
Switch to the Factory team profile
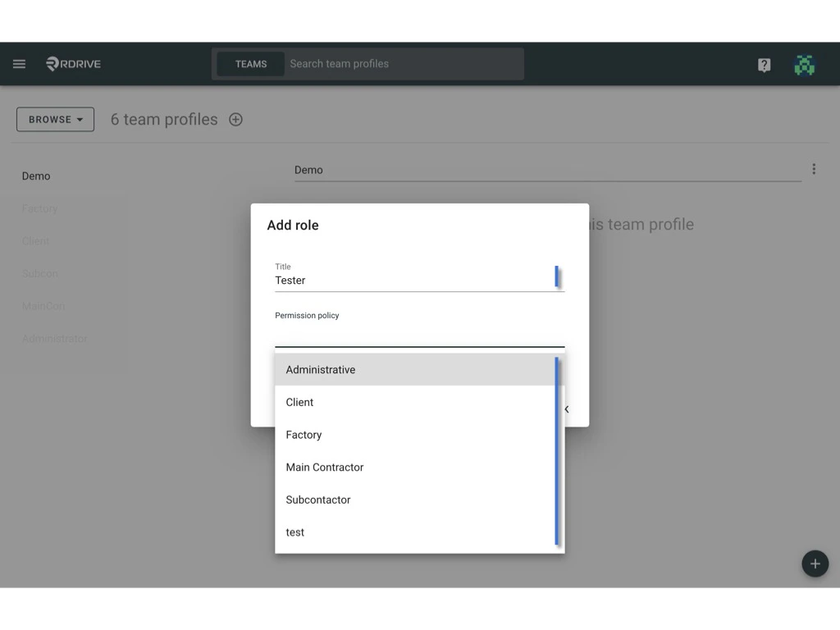pyautogui.click(x=39, y=208)
